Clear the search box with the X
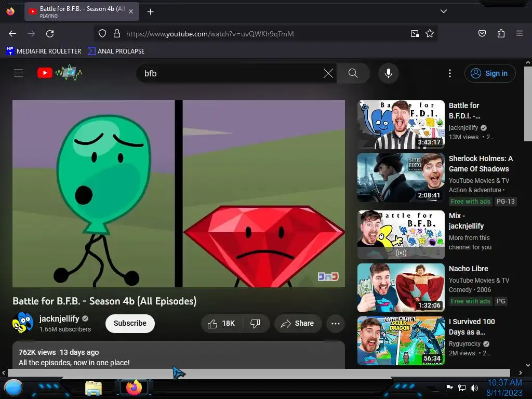The image size is (532, 399). [x=328, y=73]
